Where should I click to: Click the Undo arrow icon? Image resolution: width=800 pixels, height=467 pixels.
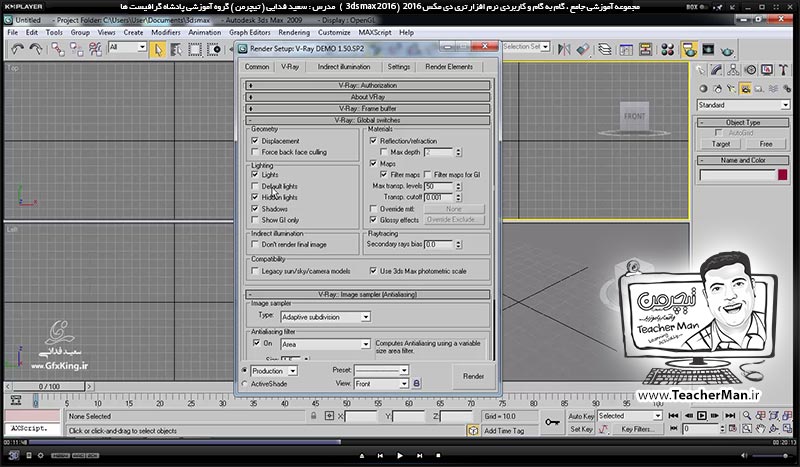click(x=17, y=49)
